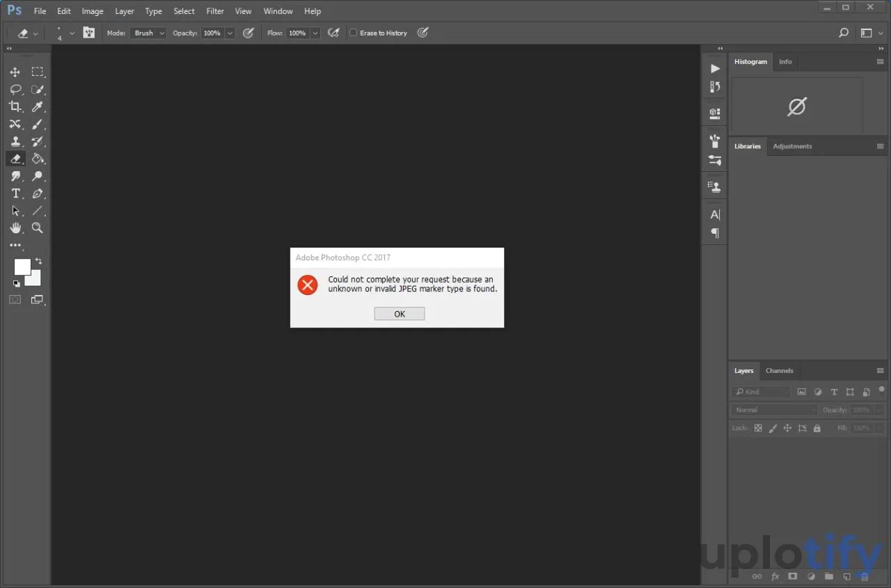Toggle airbrush-style build-up effects

(333, 33)
